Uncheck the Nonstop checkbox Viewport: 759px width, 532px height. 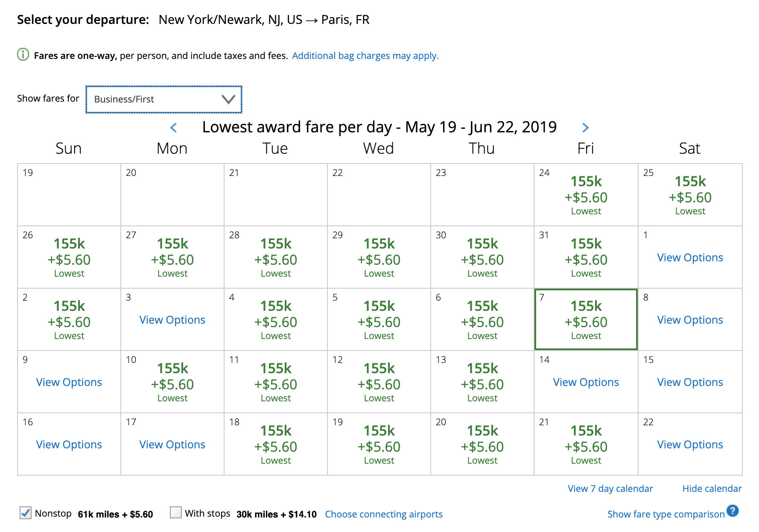tap(26, 513)
